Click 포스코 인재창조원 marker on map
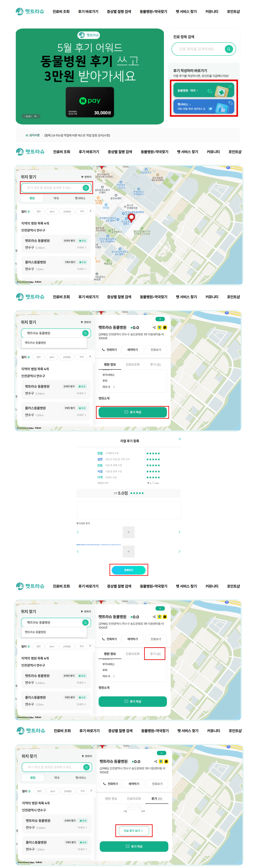 point(125,207)
